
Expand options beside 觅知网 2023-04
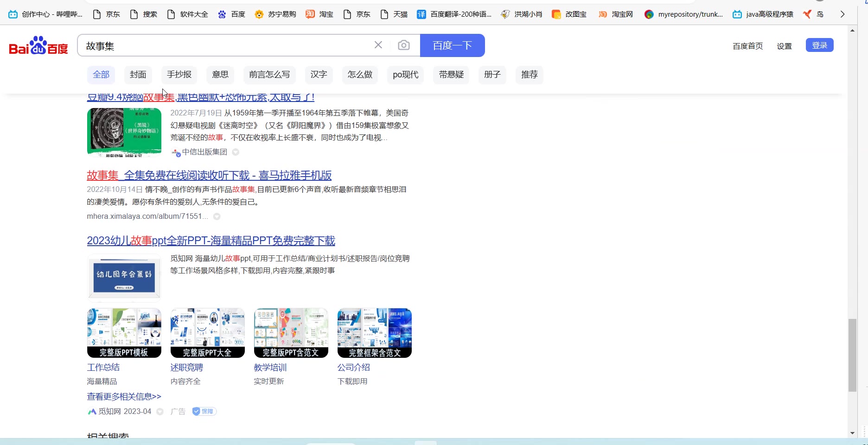point(160,412)
